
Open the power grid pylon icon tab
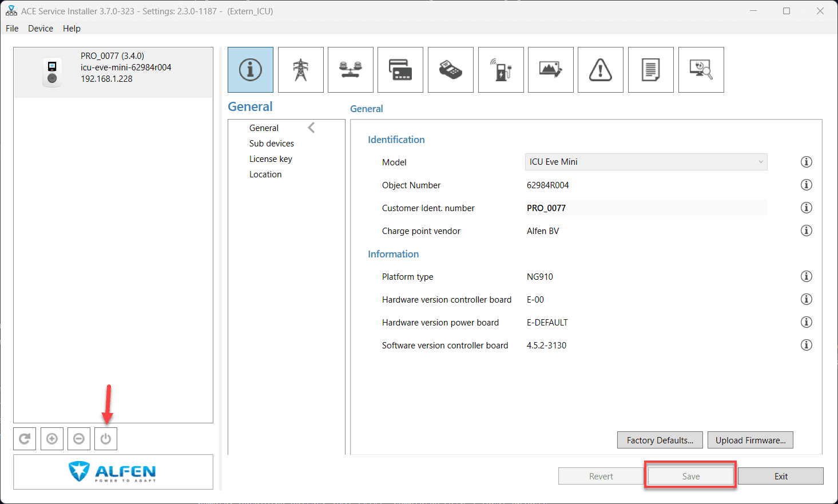pos(301,70)
